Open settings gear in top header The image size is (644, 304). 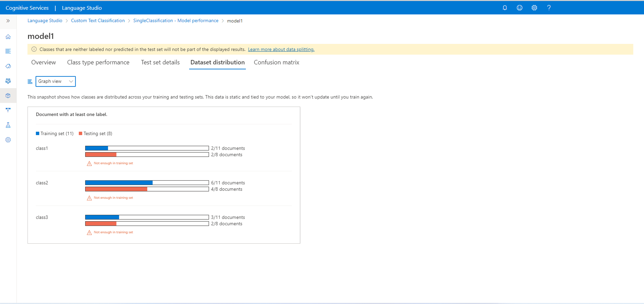tap(534, 8)
